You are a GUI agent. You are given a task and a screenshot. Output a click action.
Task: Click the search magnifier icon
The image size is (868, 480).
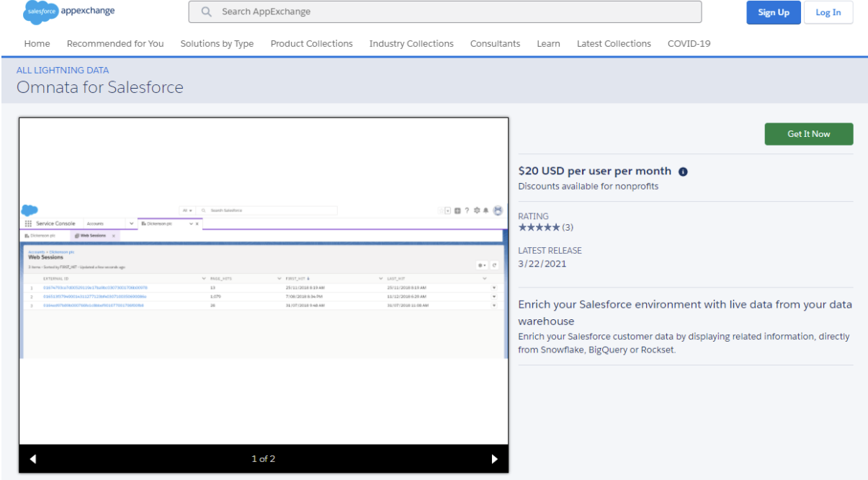pyautogui.click(x=207, y=12)
